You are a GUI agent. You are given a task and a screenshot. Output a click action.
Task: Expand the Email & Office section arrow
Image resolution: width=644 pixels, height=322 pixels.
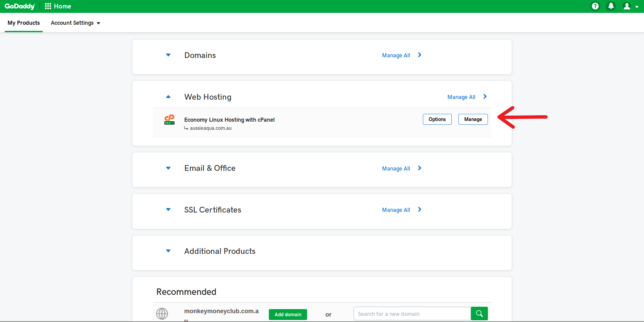pos(168,168)
